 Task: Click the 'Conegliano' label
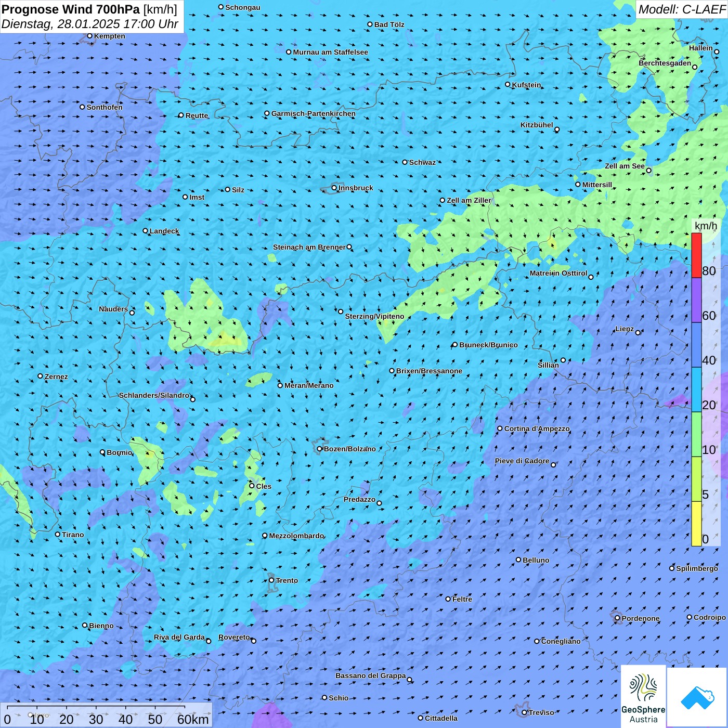tap(561, 641)
